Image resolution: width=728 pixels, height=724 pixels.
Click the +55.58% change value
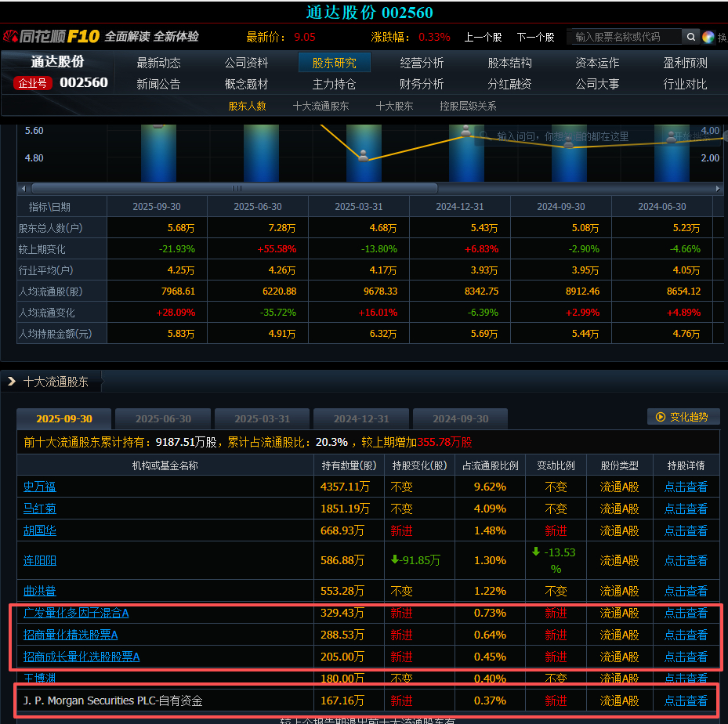coord(277,249)
